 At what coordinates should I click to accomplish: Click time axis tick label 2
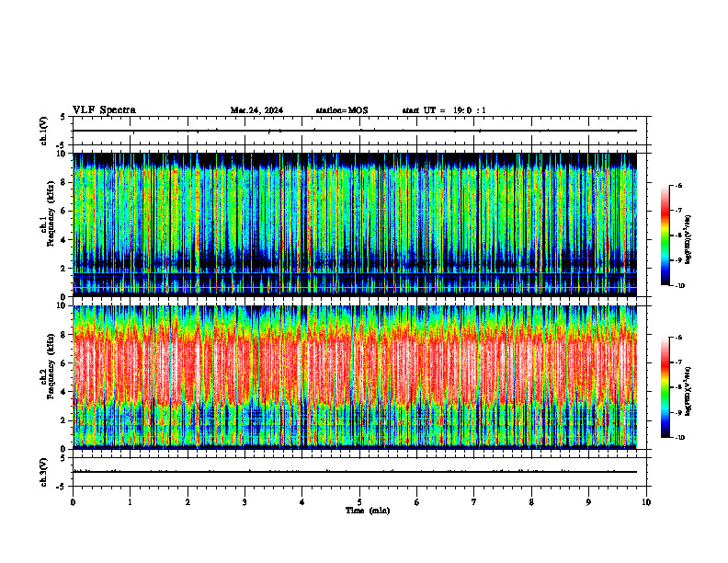(188, 502)
